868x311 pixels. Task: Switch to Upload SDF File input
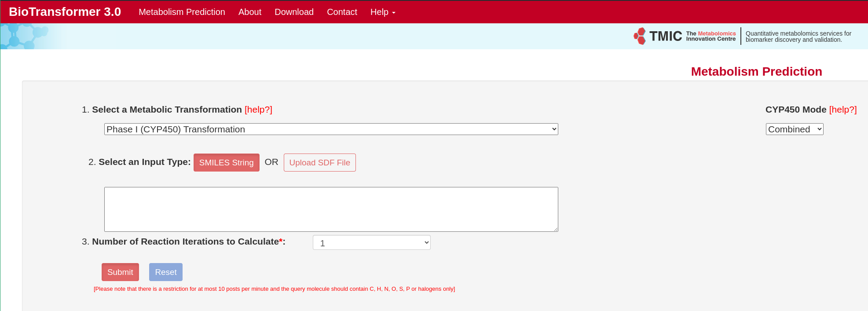tap(319, 163)
